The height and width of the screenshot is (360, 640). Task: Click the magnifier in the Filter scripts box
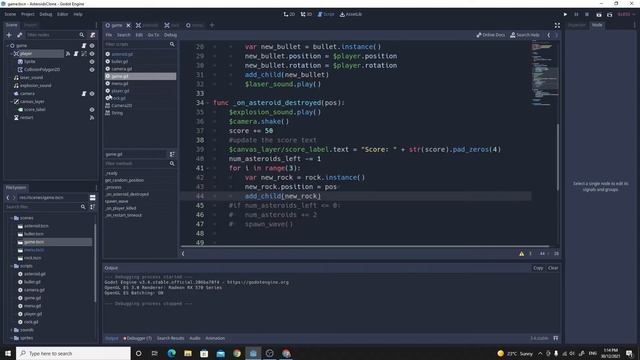pos(172,44)
